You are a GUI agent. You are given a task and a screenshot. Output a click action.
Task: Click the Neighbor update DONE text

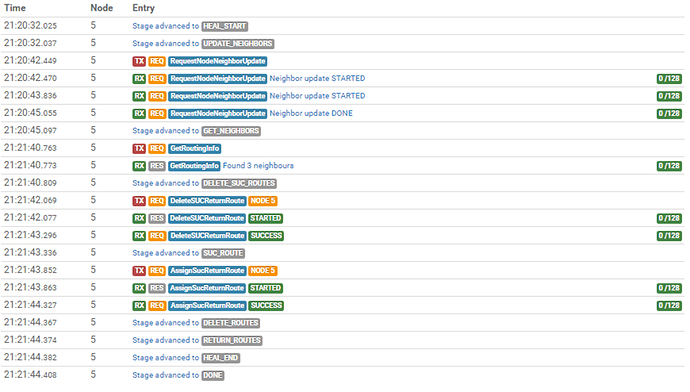click(x=311, y=113)
